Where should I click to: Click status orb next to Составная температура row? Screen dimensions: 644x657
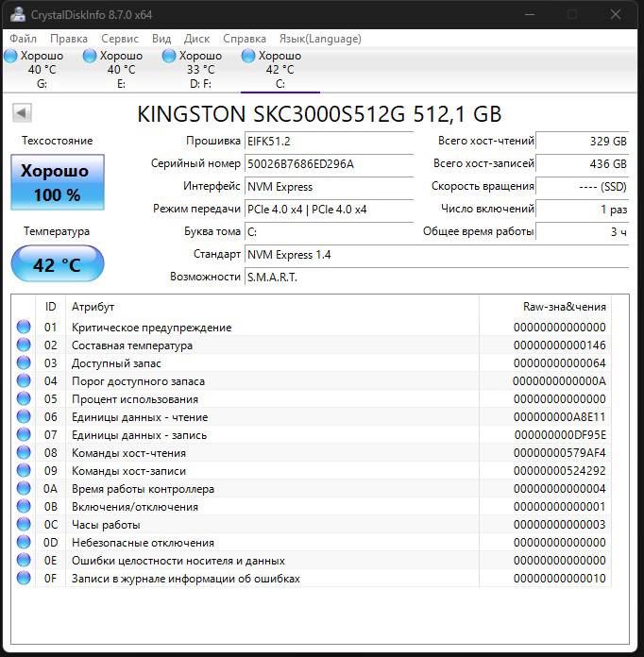tap(24, 345)
